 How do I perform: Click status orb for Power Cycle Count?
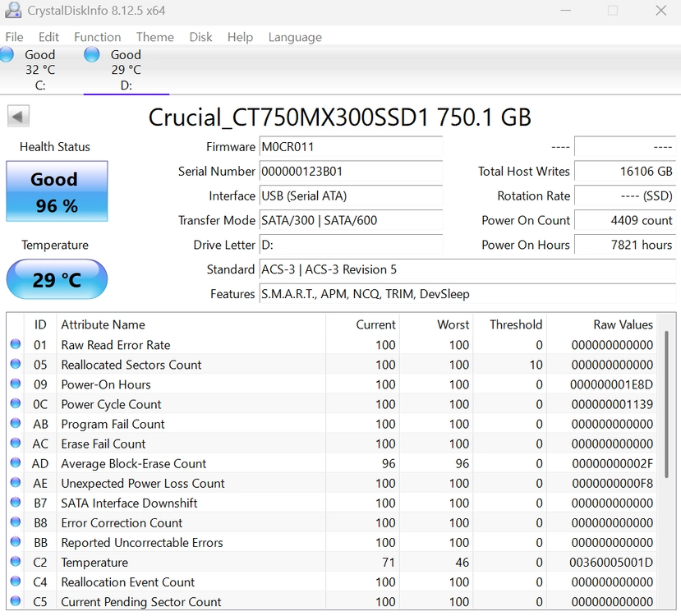point(16,403)
